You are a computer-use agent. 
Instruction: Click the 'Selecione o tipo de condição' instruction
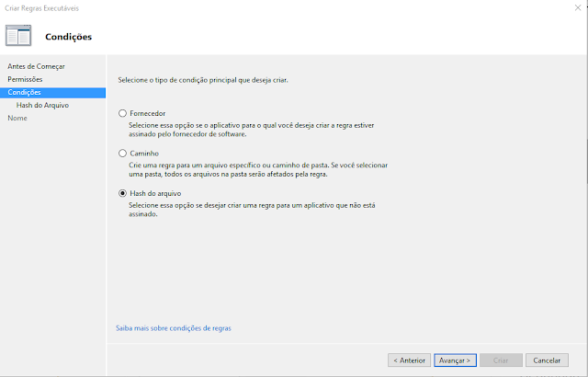[x=203, y=80]
